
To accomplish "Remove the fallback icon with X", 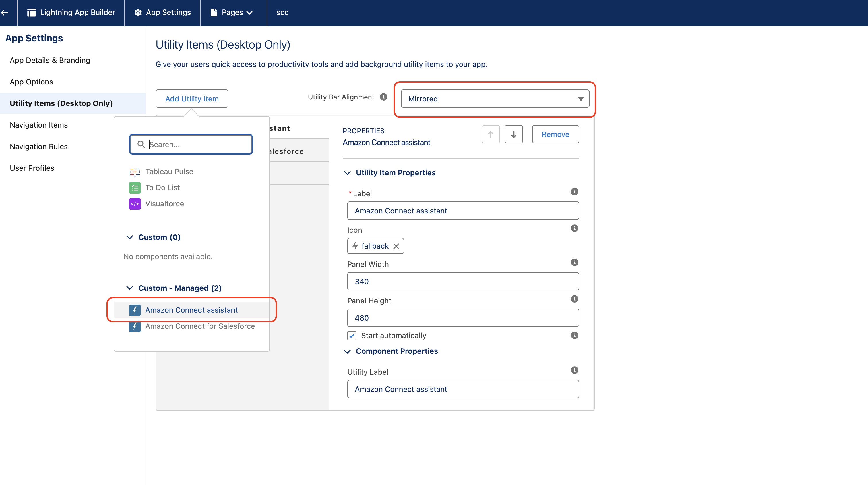I will tap(396, 246).
